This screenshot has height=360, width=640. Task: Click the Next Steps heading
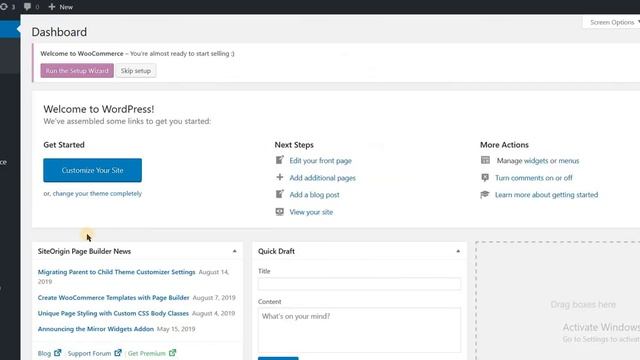click(294, 145)
